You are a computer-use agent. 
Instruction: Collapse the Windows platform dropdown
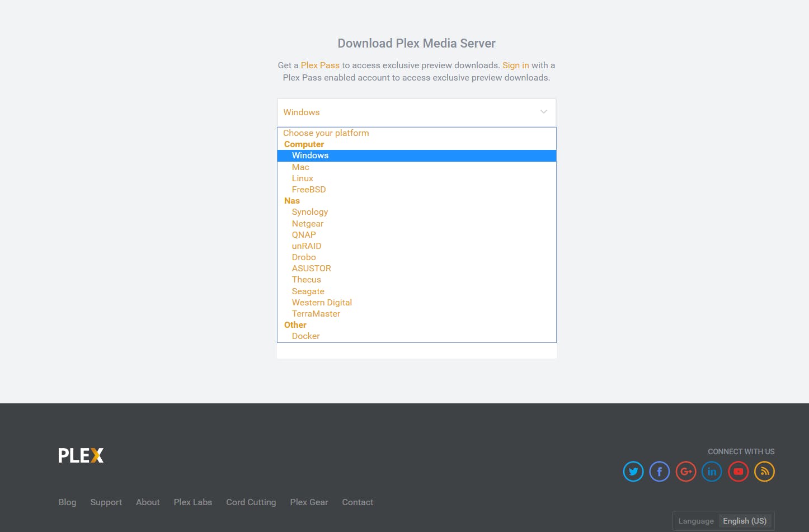point(417,112)
